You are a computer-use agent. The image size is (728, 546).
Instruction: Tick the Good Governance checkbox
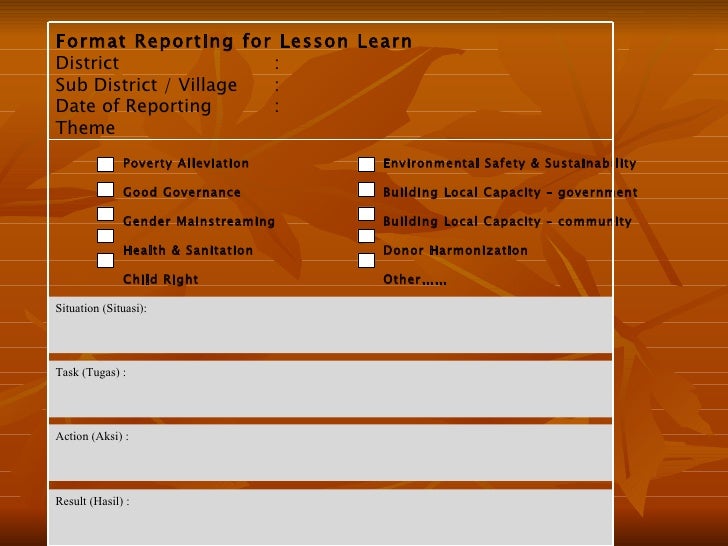[x=105, y=189]
